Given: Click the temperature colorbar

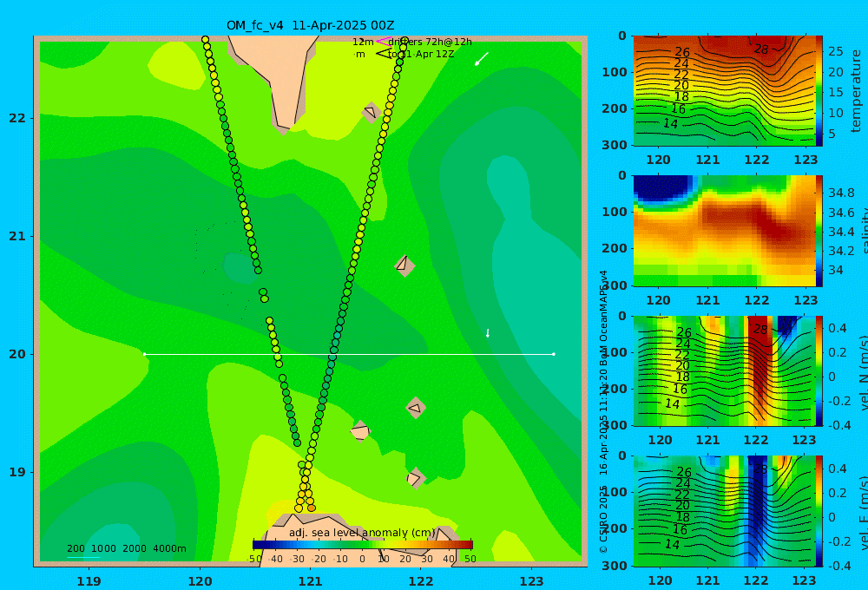Looking at the screenshot, I should [x=819, y=91].
